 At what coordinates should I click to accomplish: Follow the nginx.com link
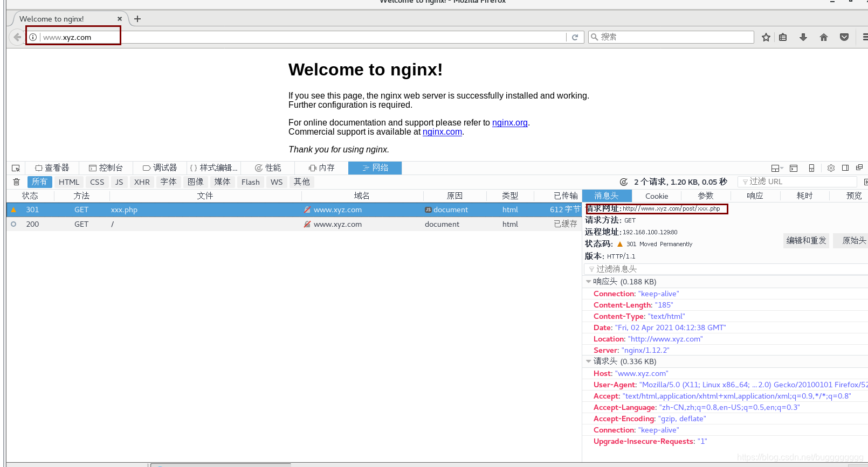point(442,132)
